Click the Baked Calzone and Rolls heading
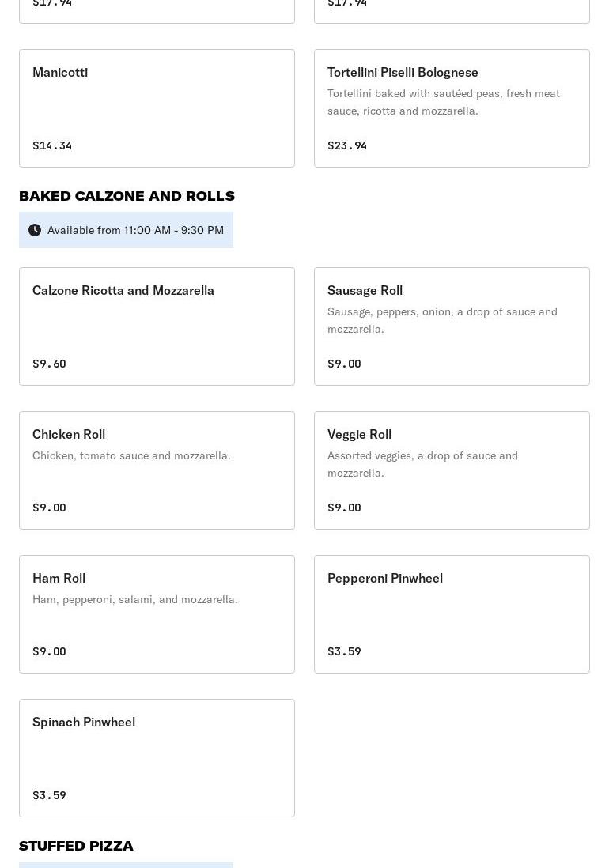The width and height of the screenshot is (609, 868). [127, 196]
